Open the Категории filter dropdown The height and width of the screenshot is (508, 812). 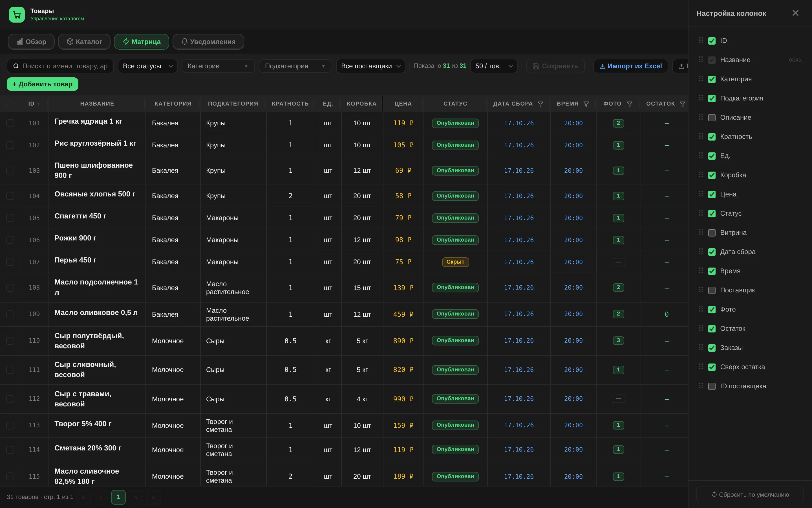point(218,66)
